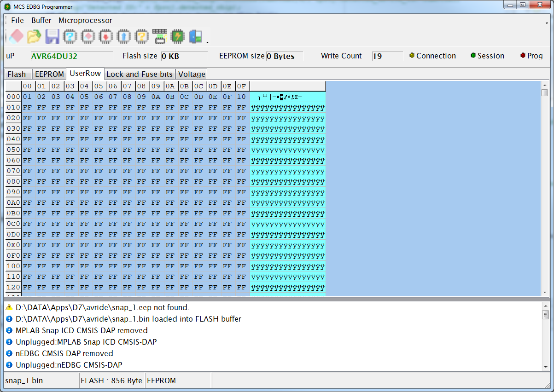Maximize the MCS EDBG Programmer window

tap(522, 5)
